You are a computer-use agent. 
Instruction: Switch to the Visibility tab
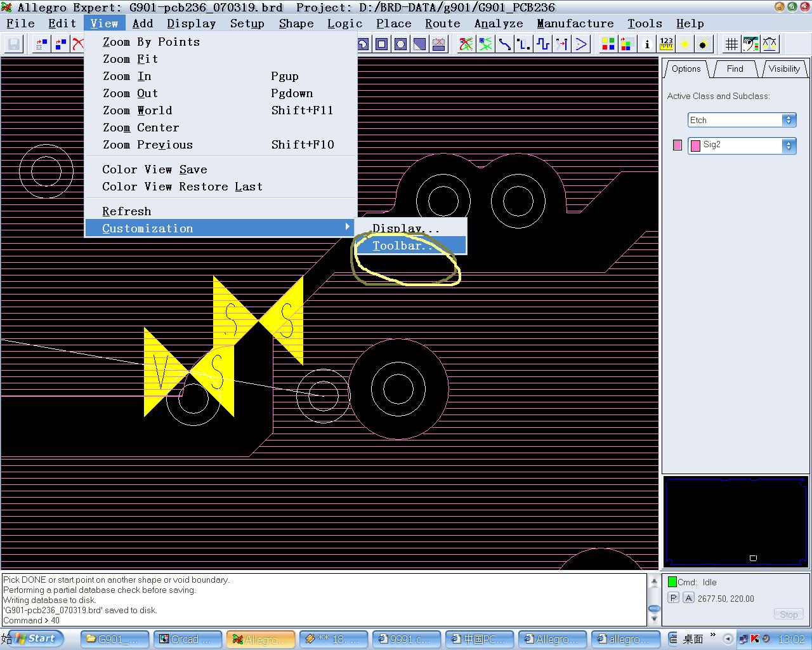click(784, 69)
